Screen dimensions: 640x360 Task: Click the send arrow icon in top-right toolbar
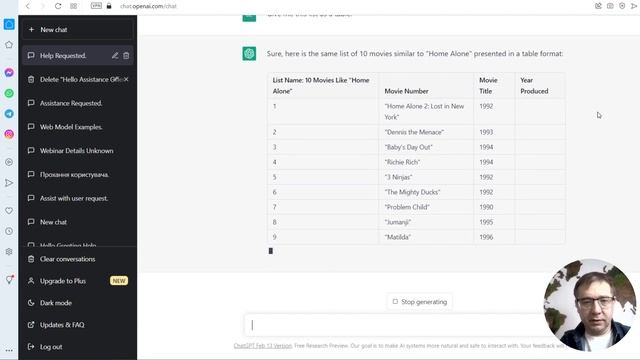tap(634, 6)
